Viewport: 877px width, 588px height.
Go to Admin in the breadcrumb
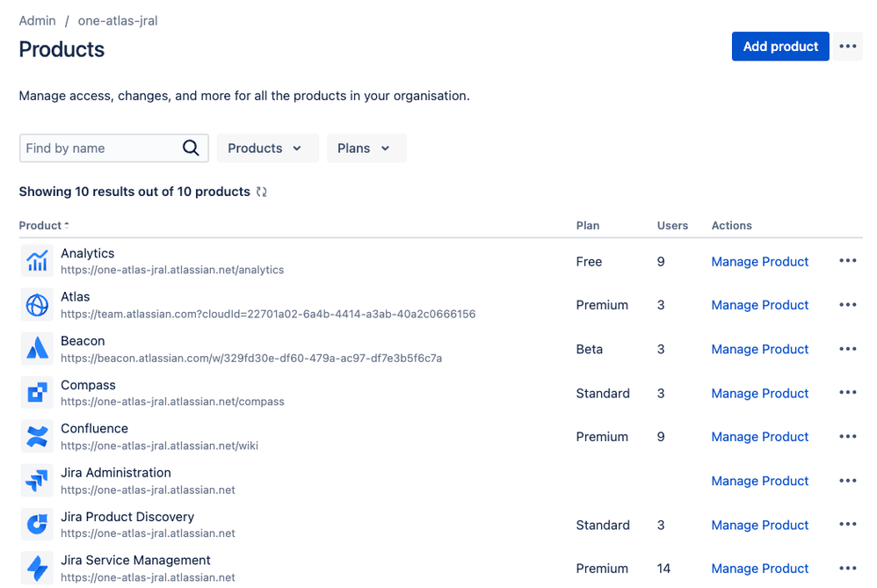point(38,21)
